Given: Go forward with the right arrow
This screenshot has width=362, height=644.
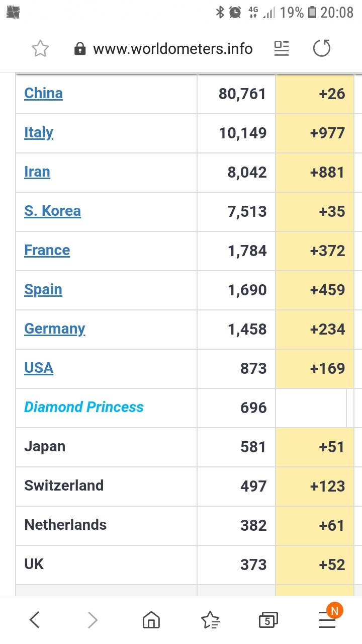Looking at the screenshot, I should point(93,620).
